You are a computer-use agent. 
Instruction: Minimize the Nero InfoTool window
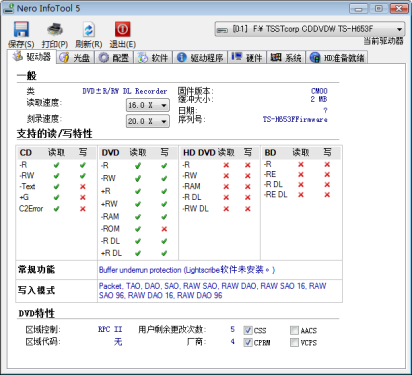pyautogui.click(x=358, y=8)
